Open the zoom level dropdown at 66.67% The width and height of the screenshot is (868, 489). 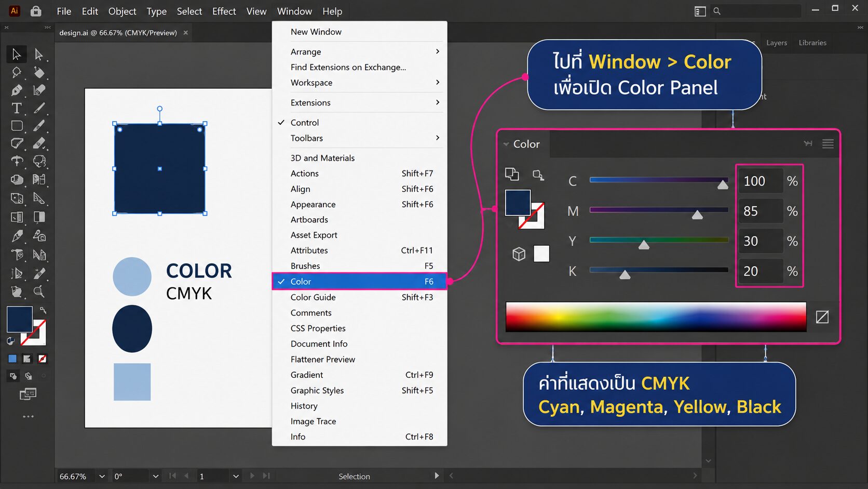pyautogui.click(x=102, y=476)
